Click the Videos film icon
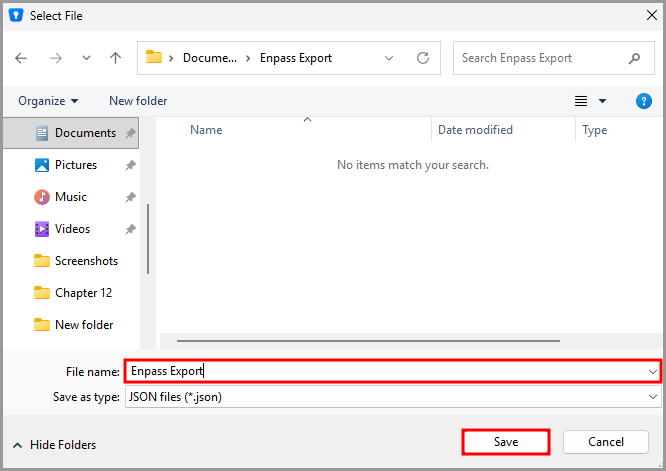This screenshot has height=471, width=666. tap(42, 229)
